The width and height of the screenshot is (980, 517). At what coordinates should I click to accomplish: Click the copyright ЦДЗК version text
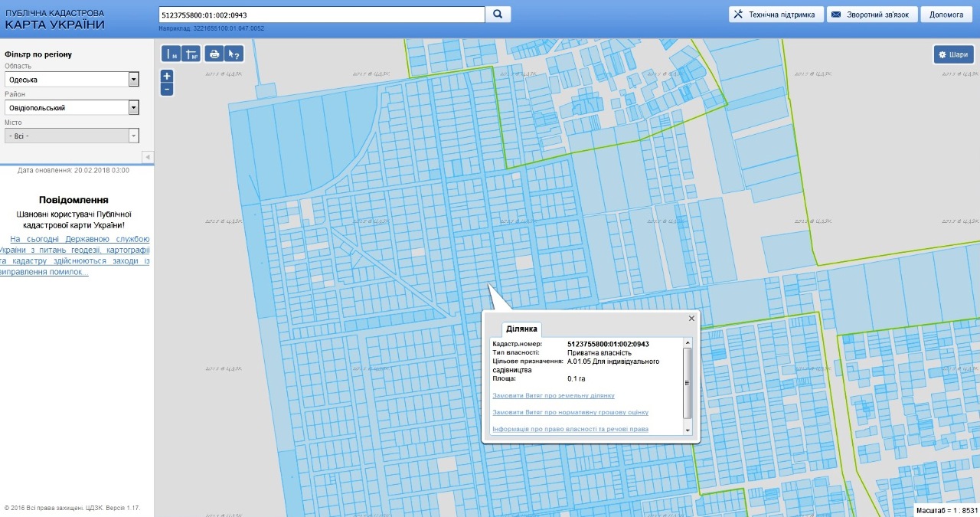click(73, 507)
